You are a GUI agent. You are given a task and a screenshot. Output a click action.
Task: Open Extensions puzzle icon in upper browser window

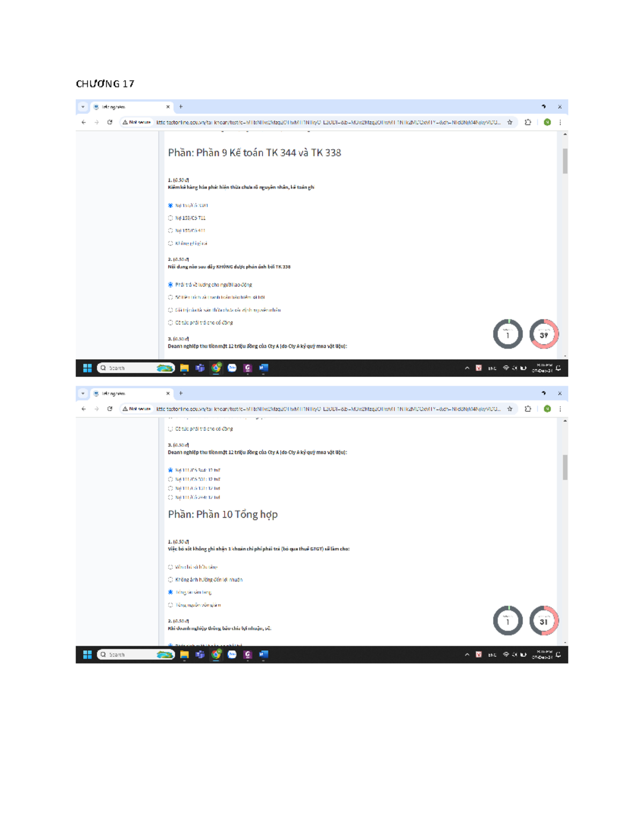[x=528, y=122]
